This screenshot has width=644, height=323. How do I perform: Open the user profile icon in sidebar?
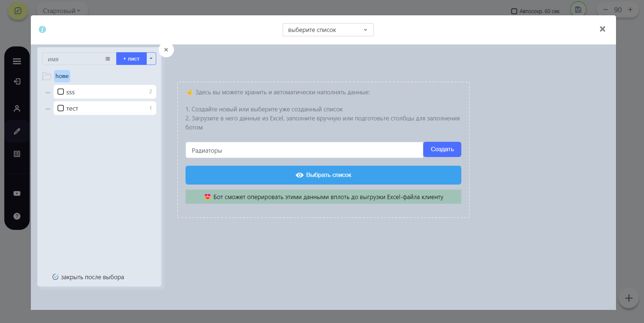(17, 108)
